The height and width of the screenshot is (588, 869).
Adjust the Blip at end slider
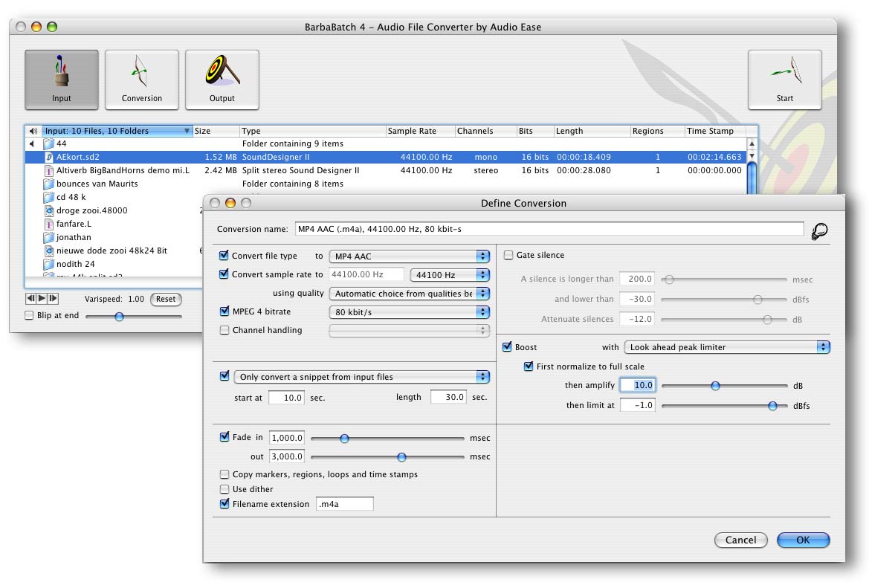tap(119, 317)
